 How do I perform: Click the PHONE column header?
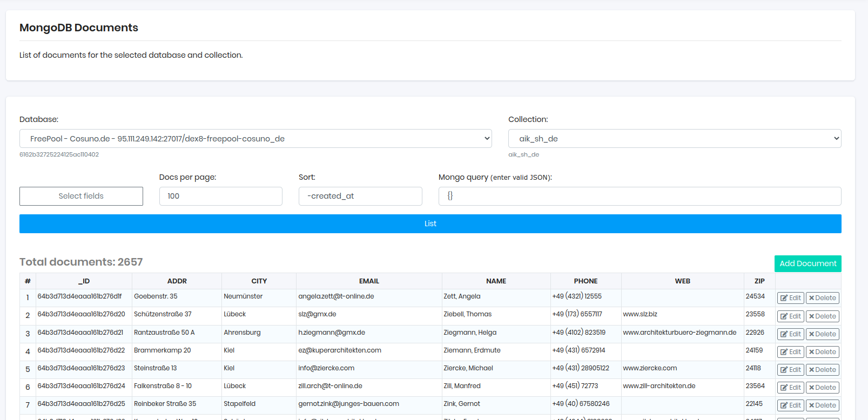pos(586,281)
